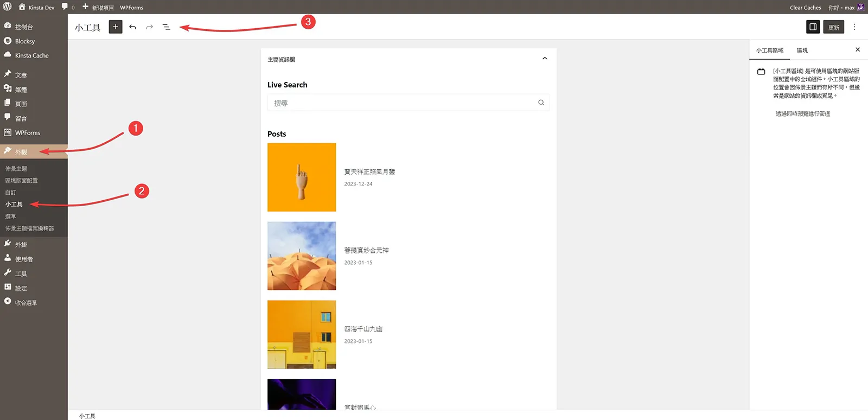Screen dimensions: 868x420
Task: Collapse the 主要資訊欄 widget area
Action: click(x=545, y=59)
